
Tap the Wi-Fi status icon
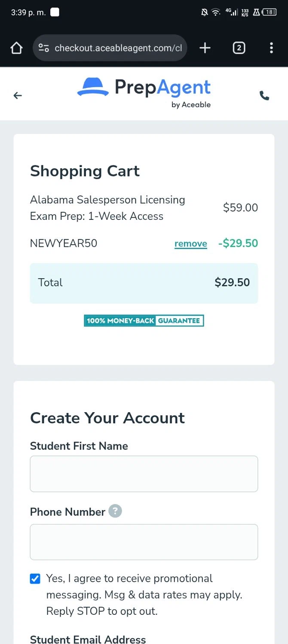pos(216,12)
